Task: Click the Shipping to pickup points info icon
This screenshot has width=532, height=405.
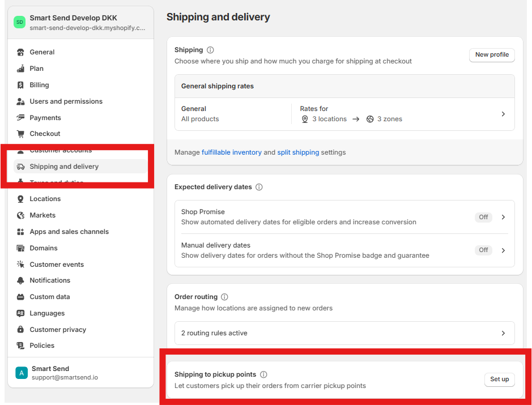Action: [x=263, y=374]
